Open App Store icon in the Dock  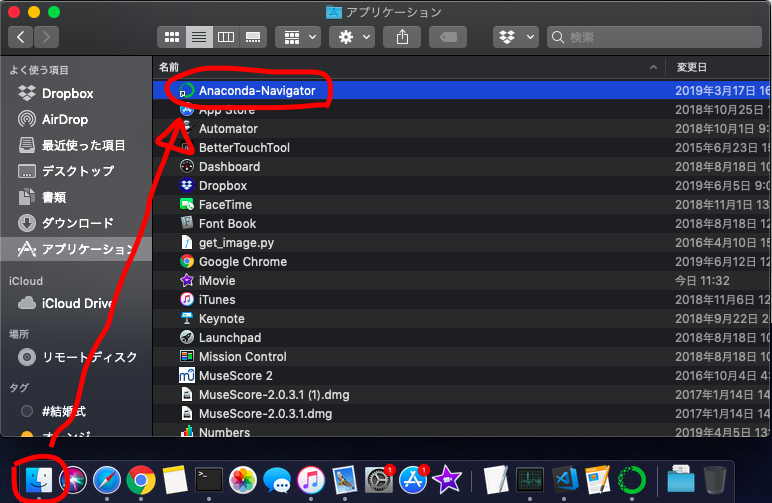[x=413, y=480]
